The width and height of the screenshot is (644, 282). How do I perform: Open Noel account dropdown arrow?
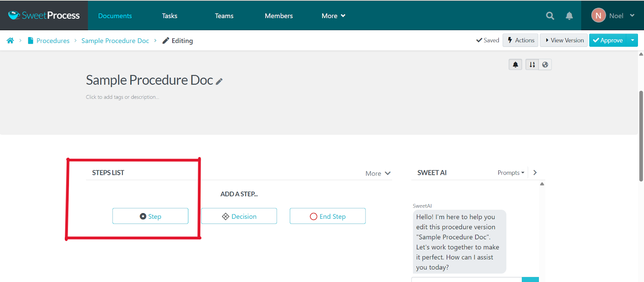point(632,15)
